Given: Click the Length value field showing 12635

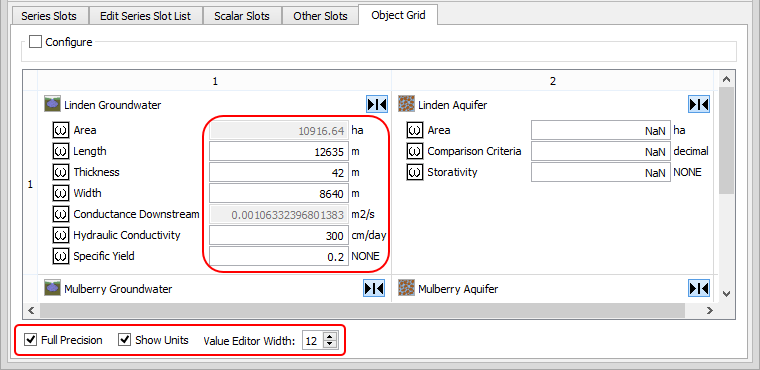Looking at the screenshot, I should point(279,151).
